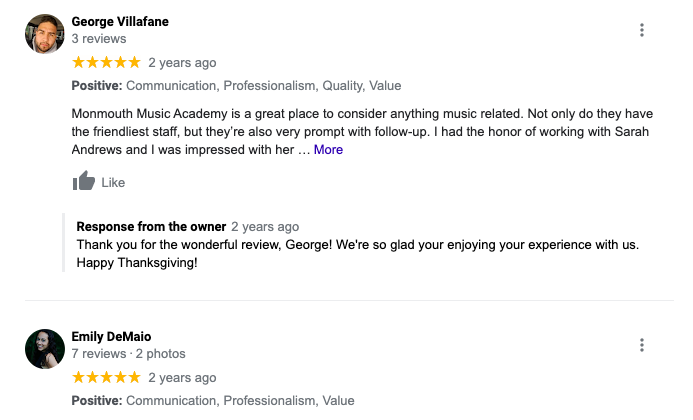Click the first star in George's rating
The image size is (693, 420).
pos(78,62)
